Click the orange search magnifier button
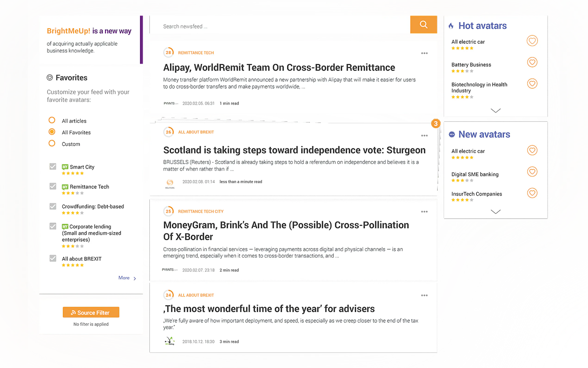Viewport: 588px width, 368px height. [423, 25]
